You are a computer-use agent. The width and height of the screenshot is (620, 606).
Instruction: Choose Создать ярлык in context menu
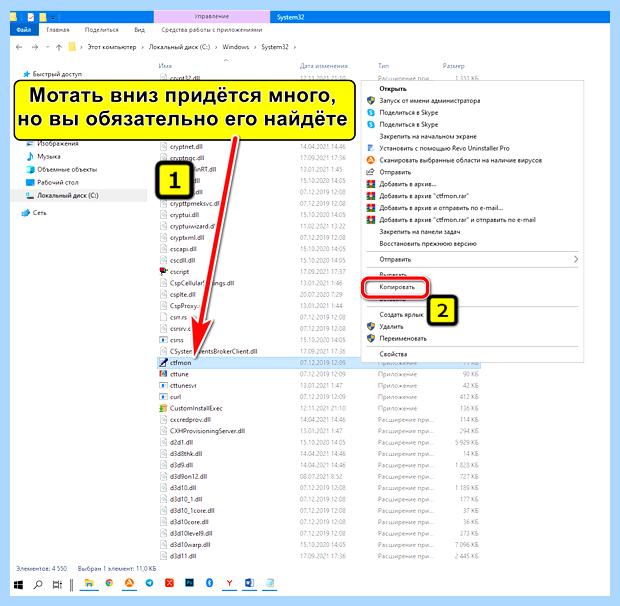tap(401, 315)
